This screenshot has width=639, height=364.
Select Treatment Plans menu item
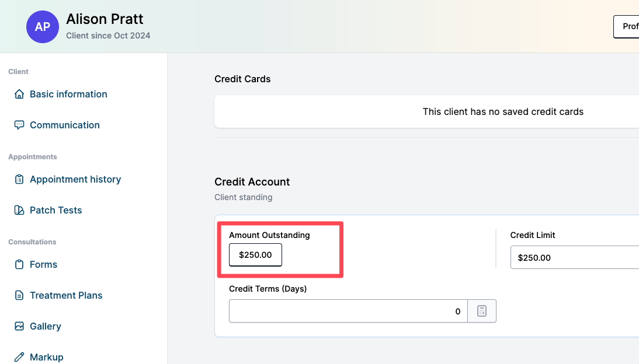[66, 295]
